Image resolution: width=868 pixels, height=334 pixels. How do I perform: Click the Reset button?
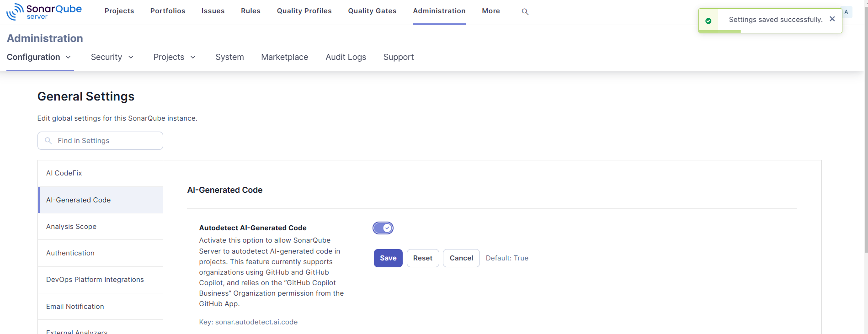[423, 258]
